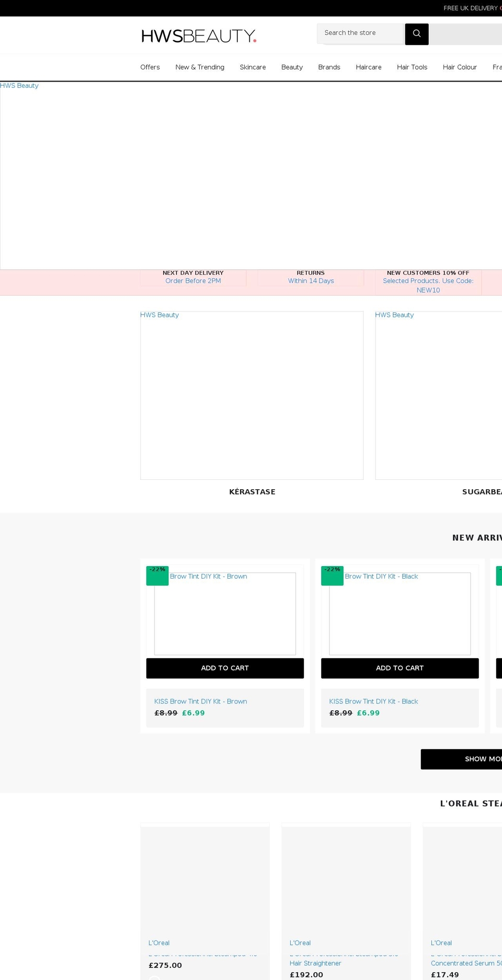Open KISS Brow Tint DIY Kit - Black link
The image size is (502, 980).
[x=373, y=701]
